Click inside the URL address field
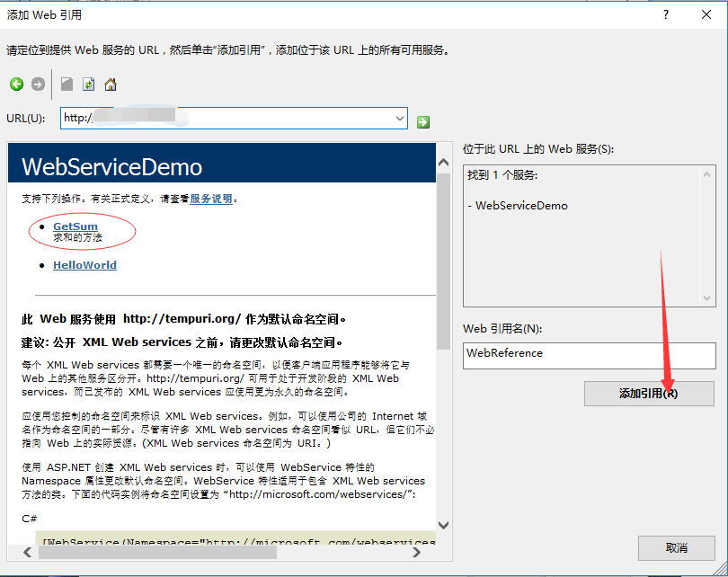Viewport: 728px width, 577px height. pyautogui.click(x=225, y=118)
